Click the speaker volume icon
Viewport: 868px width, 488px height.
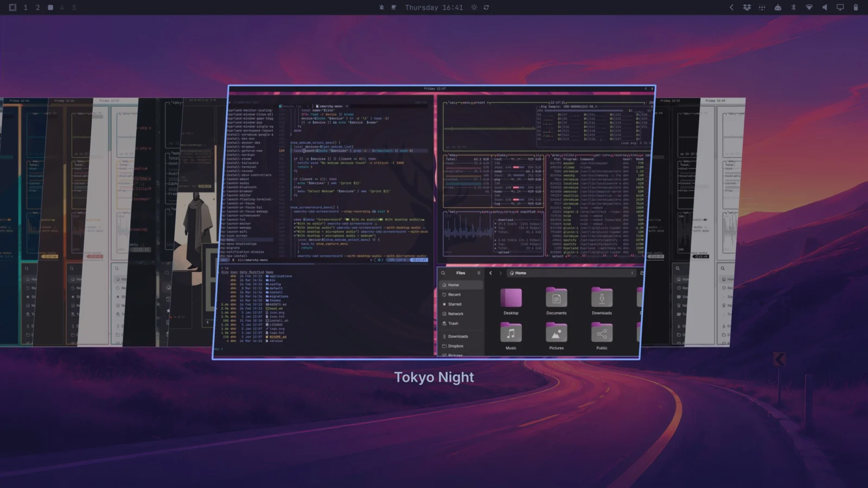(825, 8)
